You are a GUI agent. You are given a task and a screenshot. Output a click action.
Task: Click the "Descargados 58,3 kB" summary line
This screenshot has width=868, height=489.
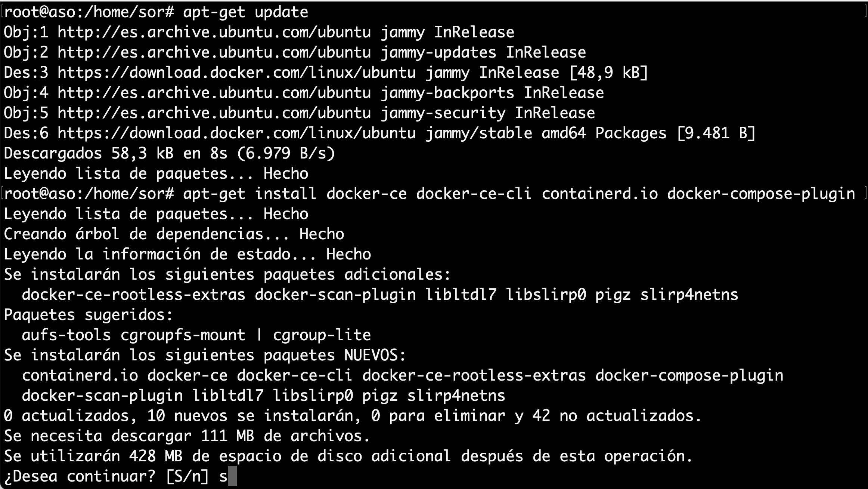pos(89,153)
